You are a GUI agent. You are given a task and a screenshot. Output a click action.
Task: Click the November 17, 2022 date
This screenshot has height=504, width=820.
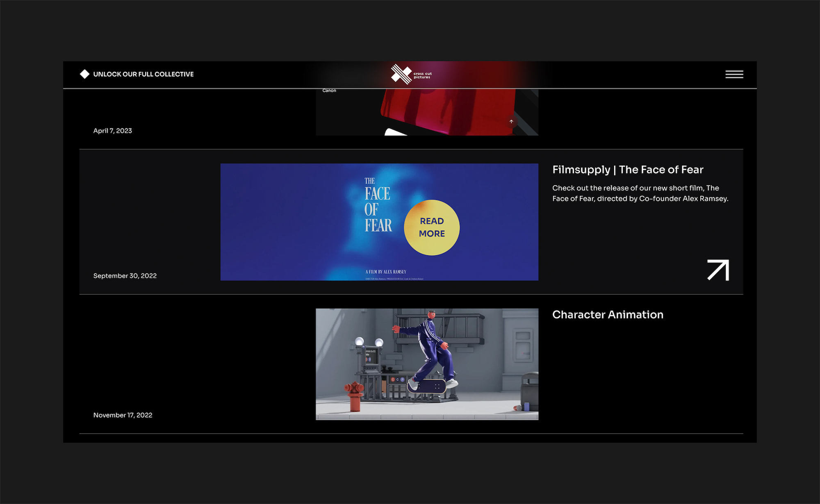[123, 415]
